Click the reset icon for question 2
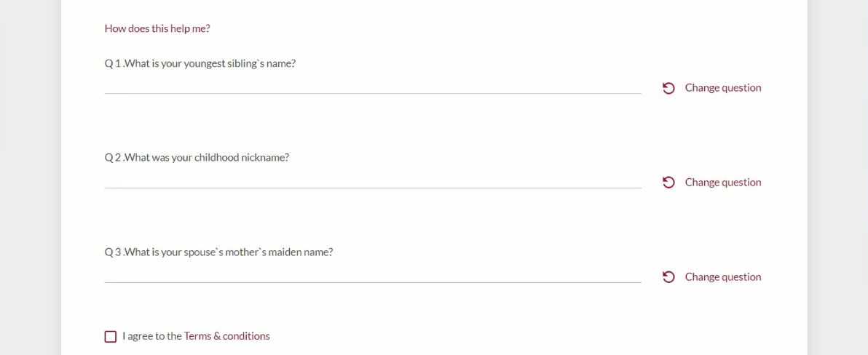Screen dimensions: 868x355 coord(668,183)
